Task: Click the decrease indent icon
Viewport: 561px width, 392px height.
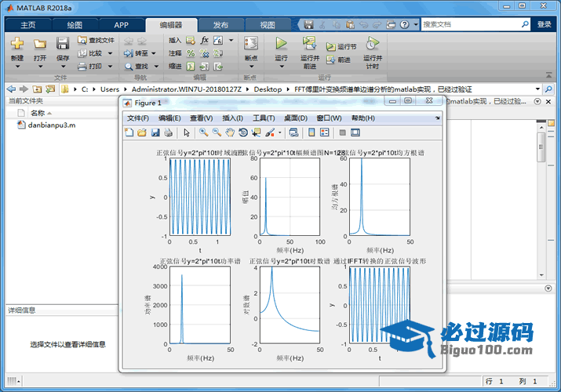Action: pos(218,67)
